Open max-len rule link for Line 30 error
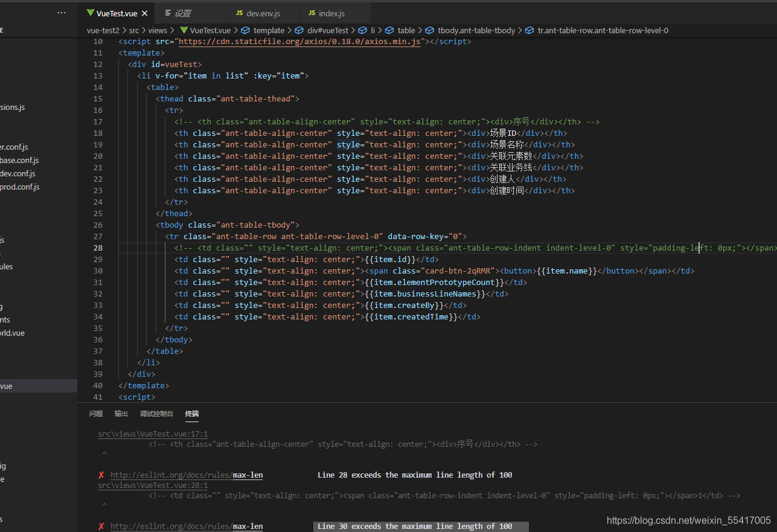 click(187, 527)
